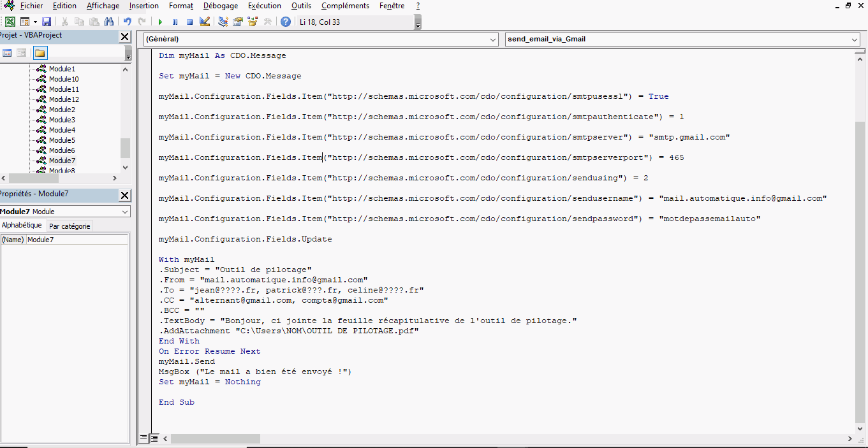Switch to Full Module View button

click(x=154, y=438)
